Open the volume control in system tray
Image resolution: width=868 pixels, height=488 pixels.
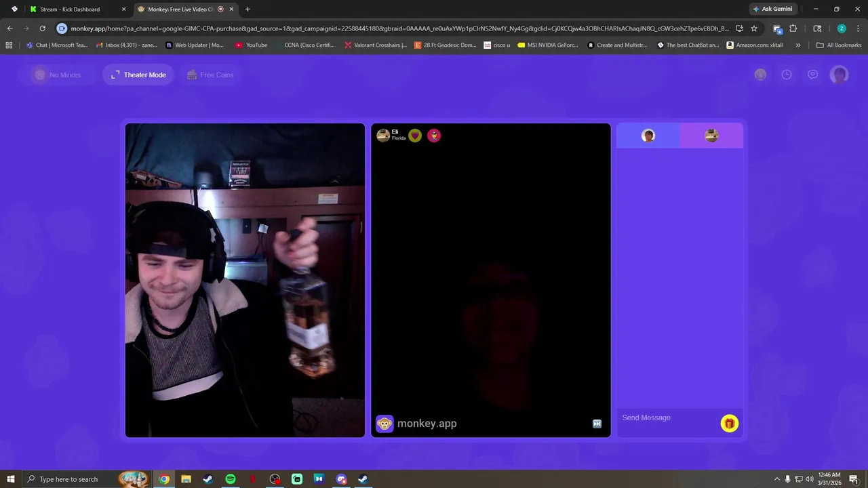pos(809,479)
